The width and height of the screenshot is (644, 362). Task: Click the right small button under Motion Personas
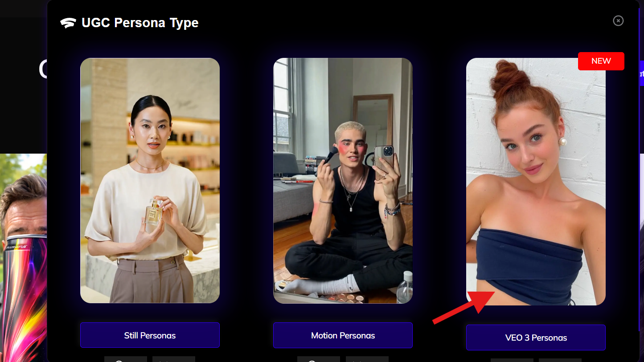367,359
